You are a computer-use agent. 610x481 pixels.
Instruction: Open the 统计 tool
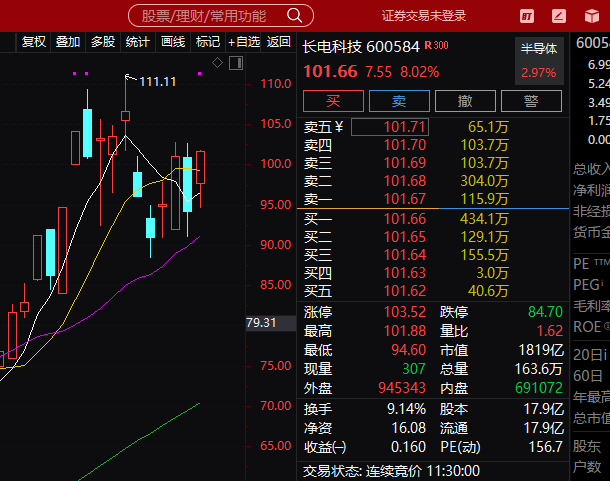pyautogui.click(x=138, y=42)
